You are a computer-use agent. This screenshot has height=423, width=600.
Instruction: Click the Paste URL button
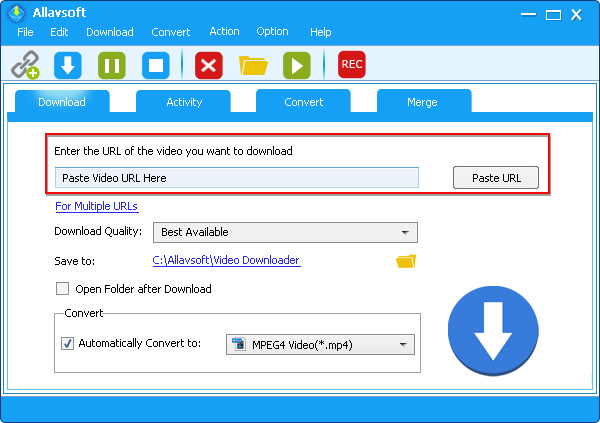[x=496, y=178]
